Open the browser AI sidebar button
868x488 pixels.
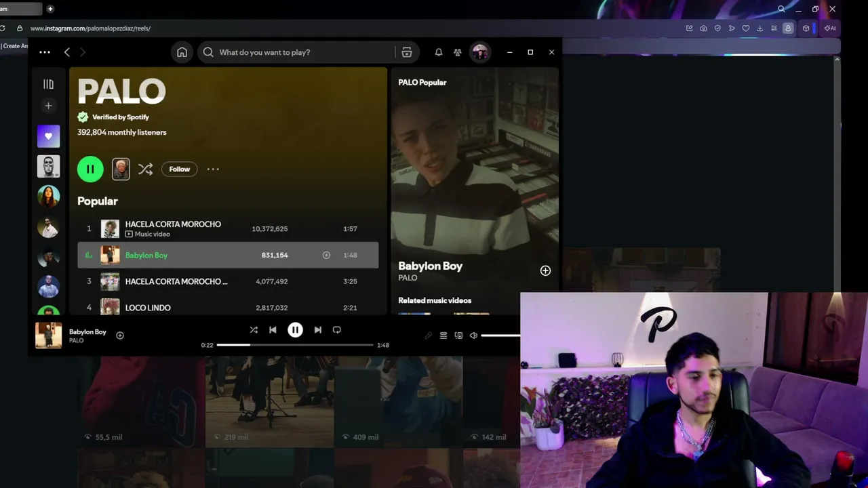(829, 28)
